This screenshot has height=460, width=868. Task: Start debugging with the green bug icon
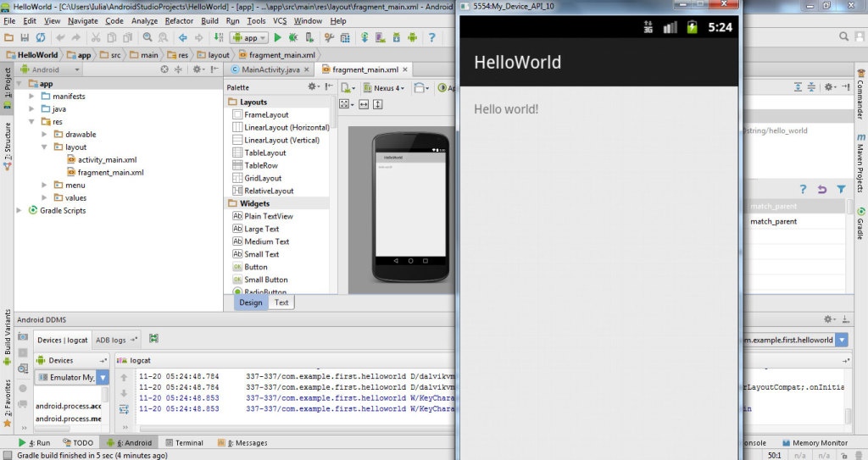pyautogui.click(x=292, y=37)
